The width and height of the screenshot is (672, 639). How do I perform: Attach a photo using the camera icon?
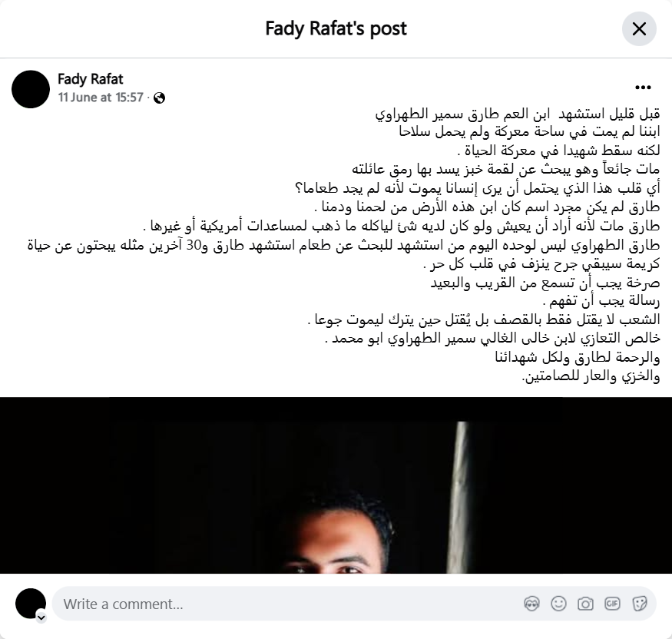coord(585,604)
